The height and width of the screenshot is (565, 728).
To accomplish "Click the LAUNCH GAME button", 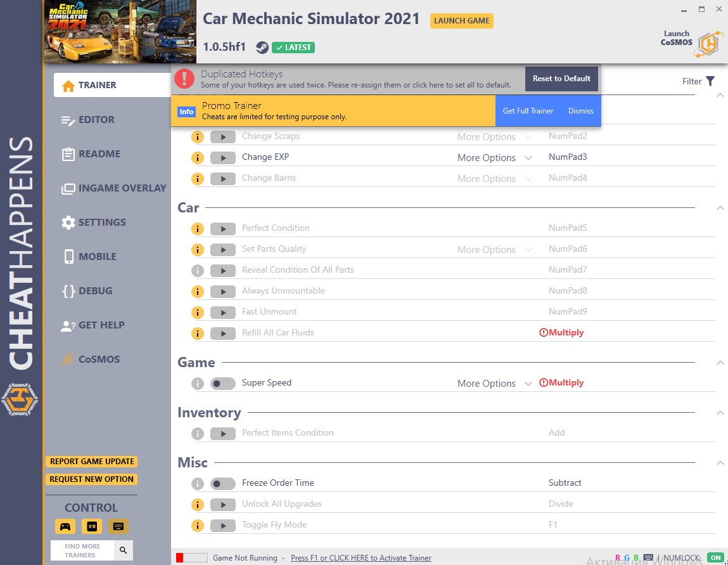I will click(x=461, y=21).
